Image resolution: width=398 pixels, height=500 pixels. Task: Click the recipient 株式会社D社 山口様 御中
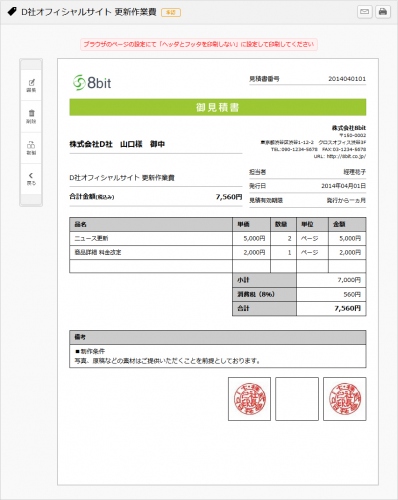pos(117,144)
